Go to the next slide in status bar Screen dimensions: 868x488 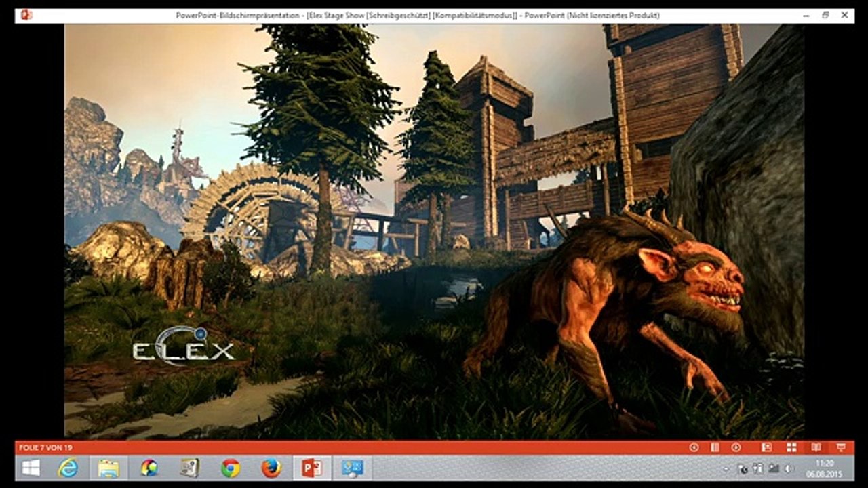pos(736,447)
